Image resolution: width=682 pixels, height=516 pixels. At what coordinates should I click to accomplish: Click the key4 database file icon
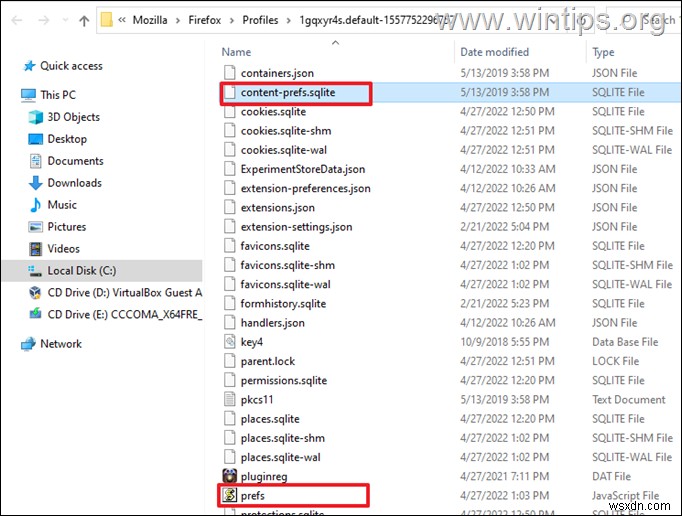pyautogui.click(x=230, y=342)
